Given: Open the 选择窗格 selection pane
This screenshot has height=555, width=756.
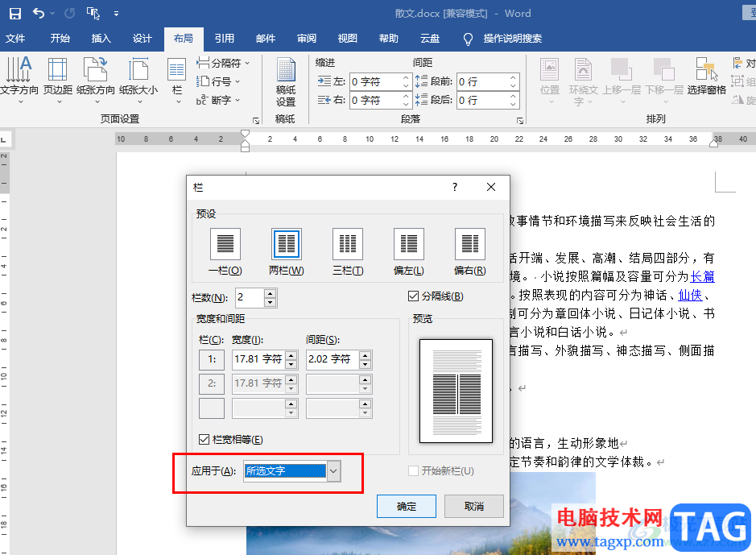Looking at the screenshot, I should [x=706, y=76].
